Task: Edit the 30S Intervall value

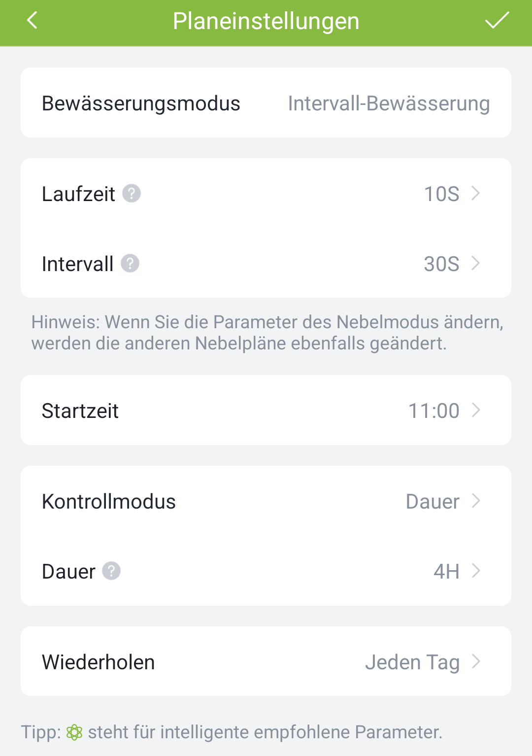Action: (441, 264)
